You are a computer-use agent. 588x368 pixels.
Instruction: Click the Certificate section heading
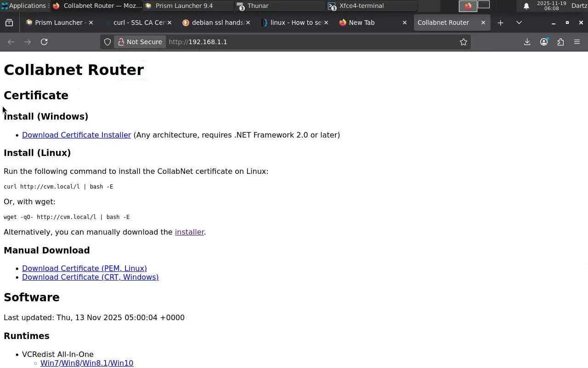(36, 95)
